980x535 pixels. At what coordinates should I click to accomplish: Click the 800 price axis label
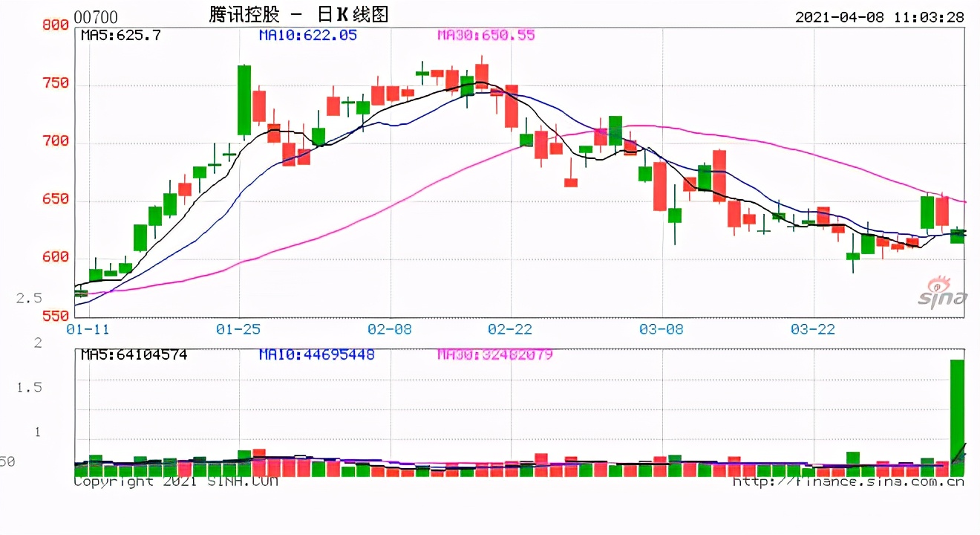(x=54, y=25)
